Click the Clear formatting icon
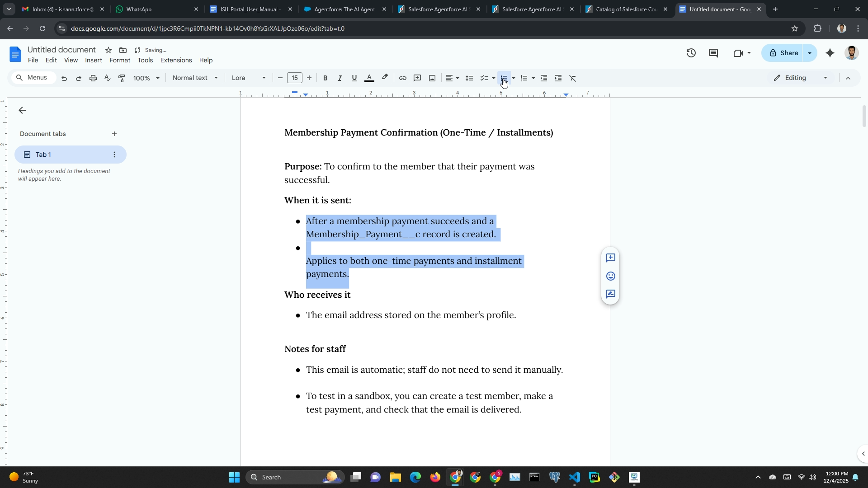868x488 pixels. 573,78
